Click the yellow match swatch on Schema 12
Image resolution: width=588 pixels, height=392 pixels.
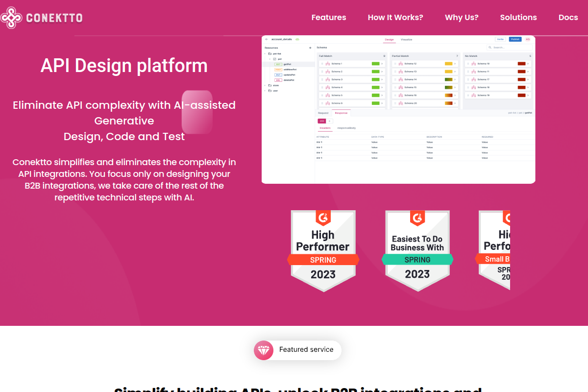pyautogui.click(x=448, y=64)
